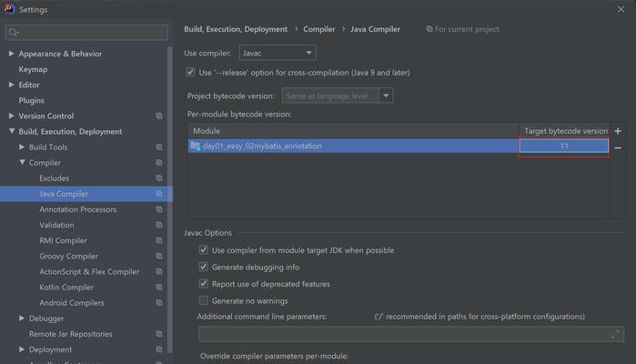This screenshot has height=364, width=636.
Task: Click project-level icon beside Validation
Action: click(x=159, y=225)
